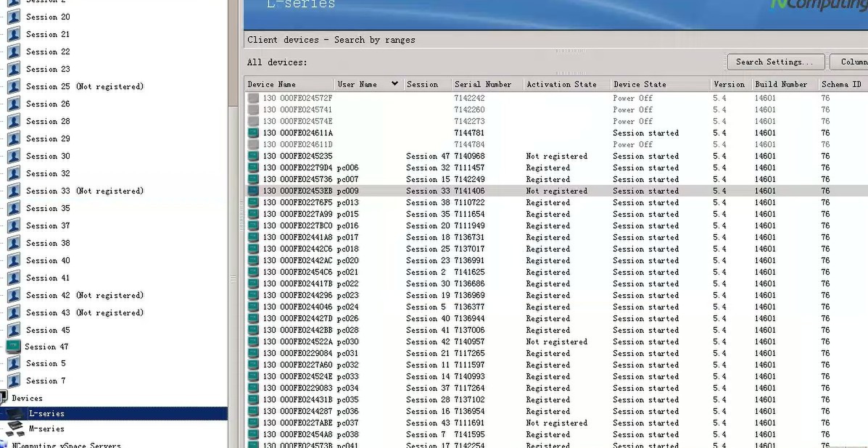Click user name pc018 in the list
This screenshot has width=868, height=448.
[347, 249]
